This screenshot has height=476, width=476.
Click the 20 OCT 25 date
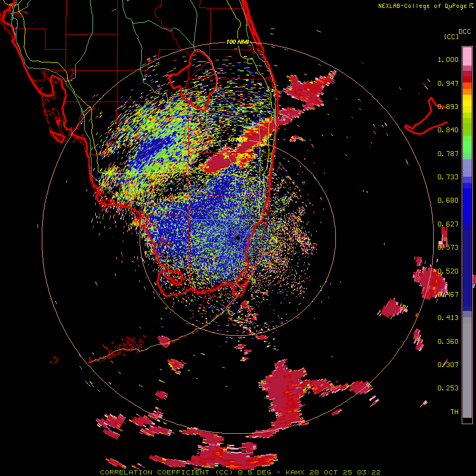(x=331, y=472)
